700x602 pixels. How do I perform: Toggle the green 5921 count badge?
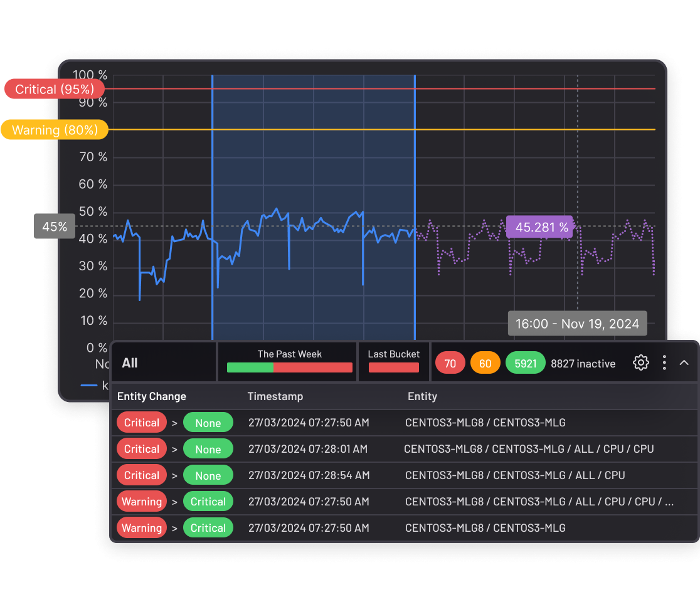525,363
